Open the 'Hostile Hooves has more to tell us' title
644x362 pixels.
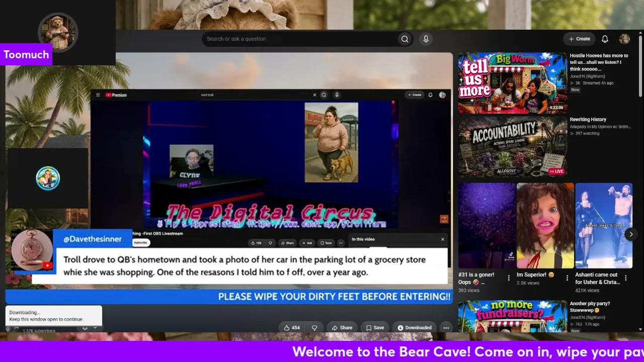tap(599, 62)
